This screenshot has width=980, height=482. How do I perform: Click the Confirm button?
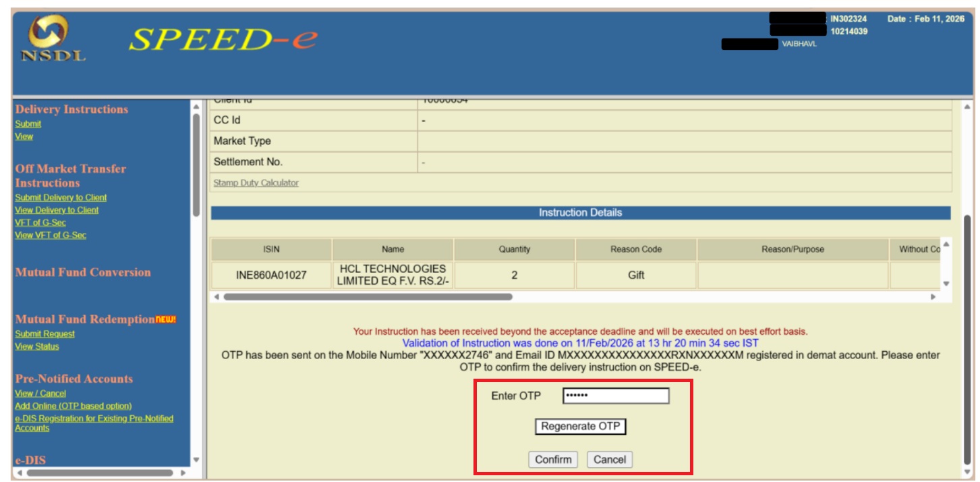point(553,460)
